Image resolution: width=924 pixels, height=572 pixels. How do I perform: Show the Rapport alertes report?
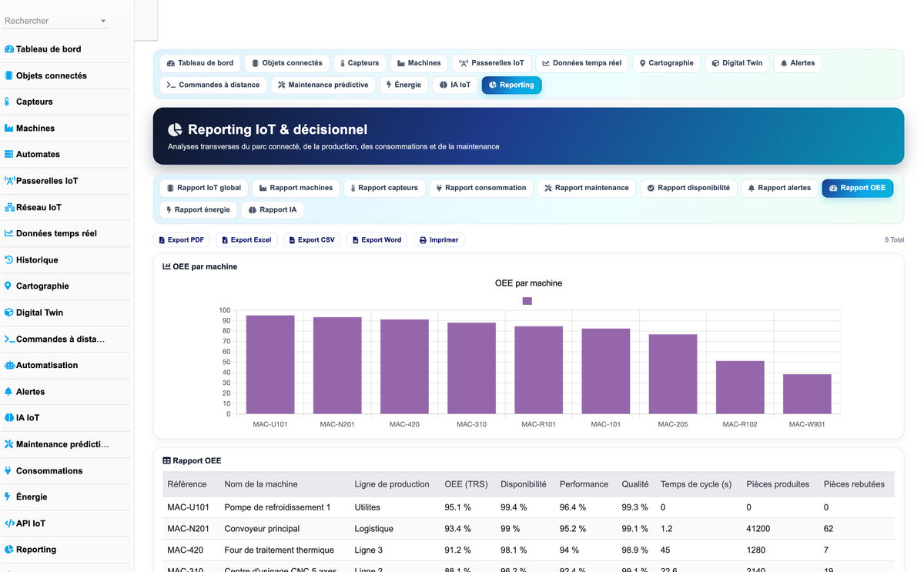pos(779,188)
